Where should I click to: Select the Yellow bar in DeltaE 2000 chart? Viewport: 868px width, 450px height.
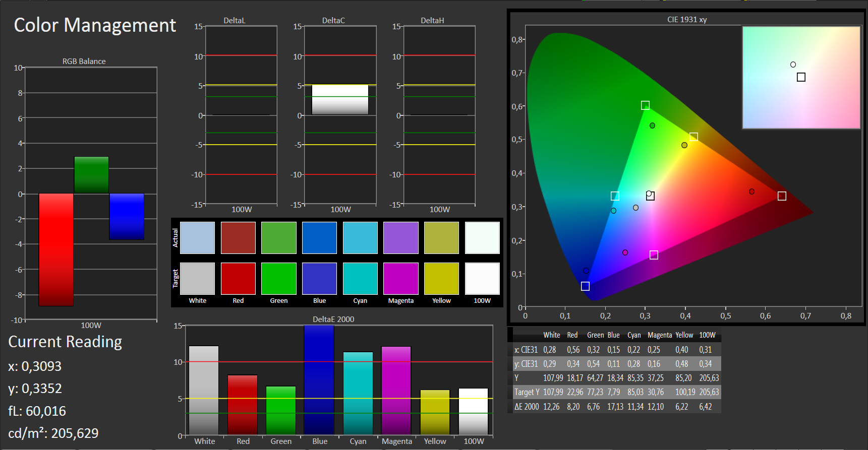[435, 412]
